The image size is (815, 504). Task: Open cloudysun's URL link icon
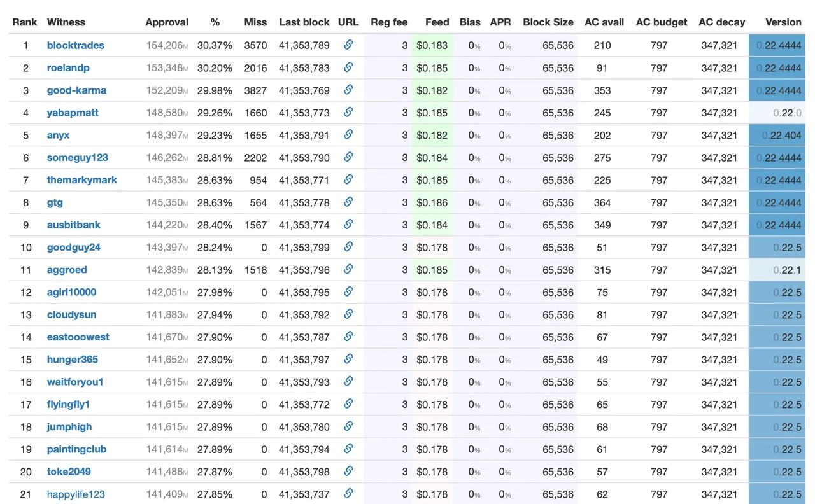click(348, 314)
